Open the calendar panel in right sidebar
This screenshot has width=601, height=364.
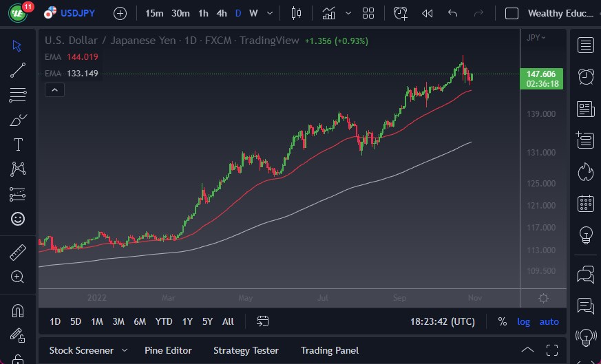click(586, 203)
